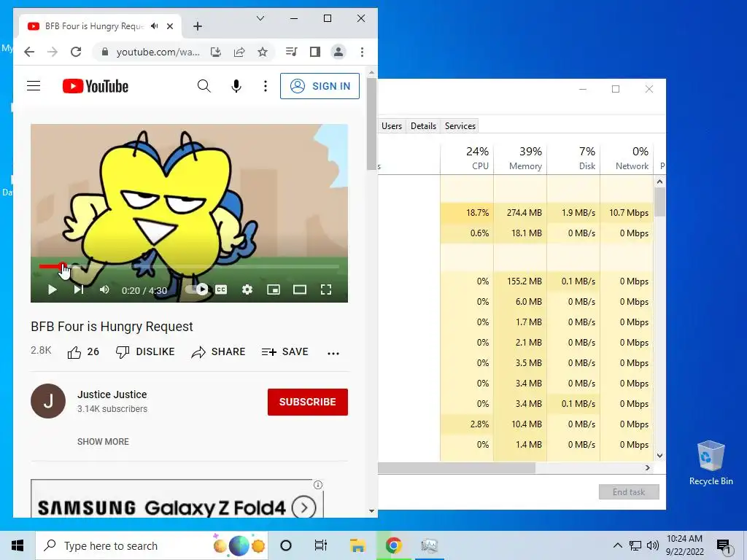Open Chrome side panel icon
The height and width of the screenshot is (560, 747).
click(315, 52)
